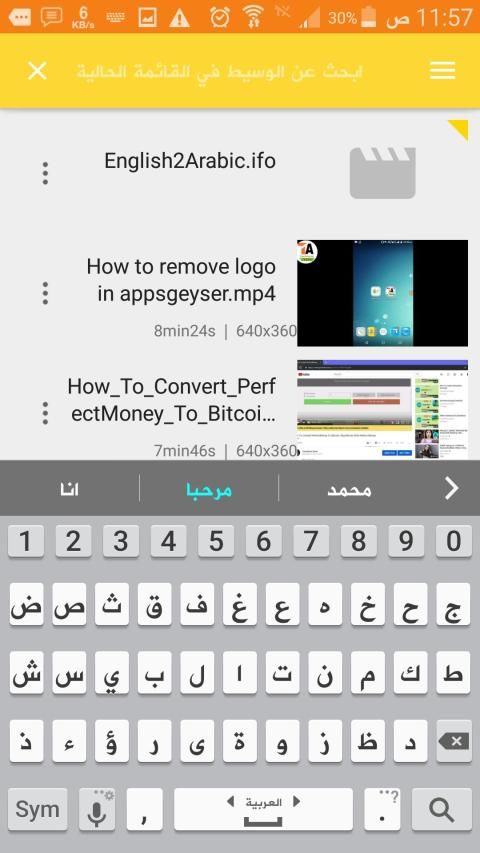The width and height of the screenshot is (480, 853).
Task: Open options for appsgeyser video
Action: pyautogui.click(x=45, y=293)
